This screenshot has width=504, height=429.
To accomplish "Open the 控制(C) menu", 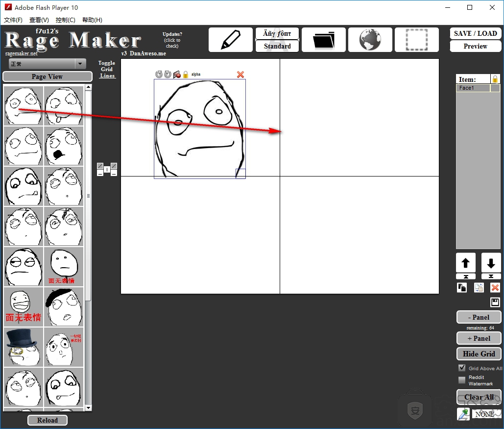I will pos(65,20).
